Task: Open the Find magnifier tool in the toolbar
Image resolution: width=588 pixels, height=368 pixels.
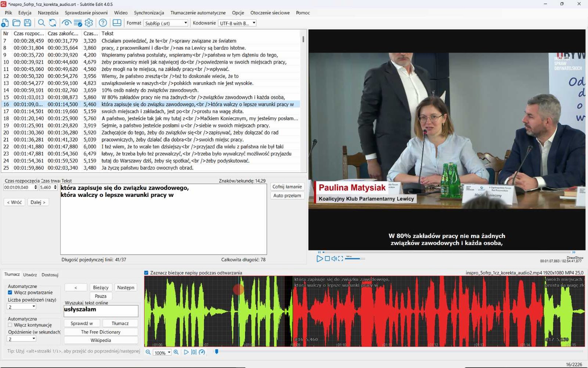Action: [42, 23]
